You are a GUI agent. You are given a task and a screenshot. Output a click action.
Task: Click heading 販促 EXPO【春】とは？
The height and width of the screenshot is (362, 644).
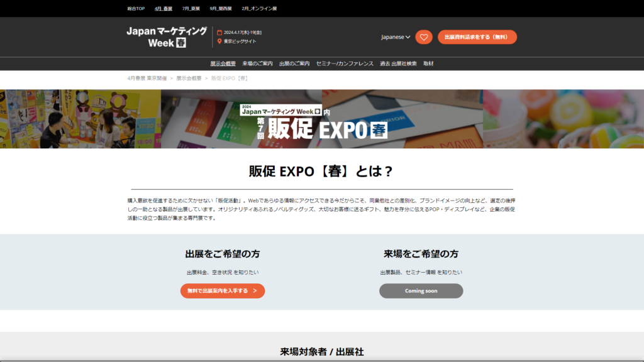pos(321,171)
